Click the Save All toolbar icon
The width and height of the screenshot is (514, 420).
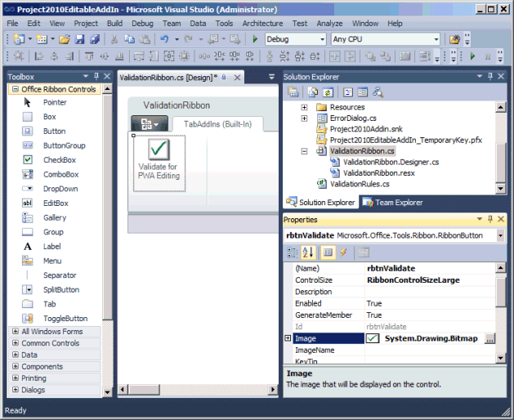[95, 39]
